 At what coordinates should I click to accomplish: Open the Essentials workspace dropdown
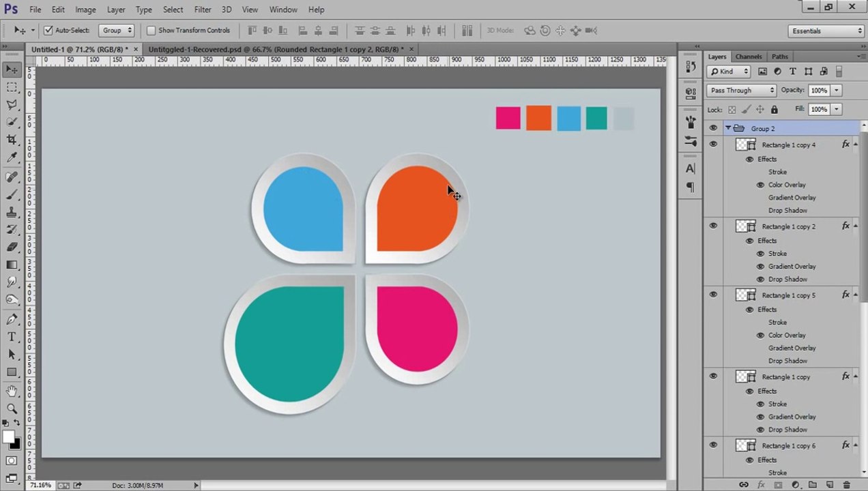[826, 31]
